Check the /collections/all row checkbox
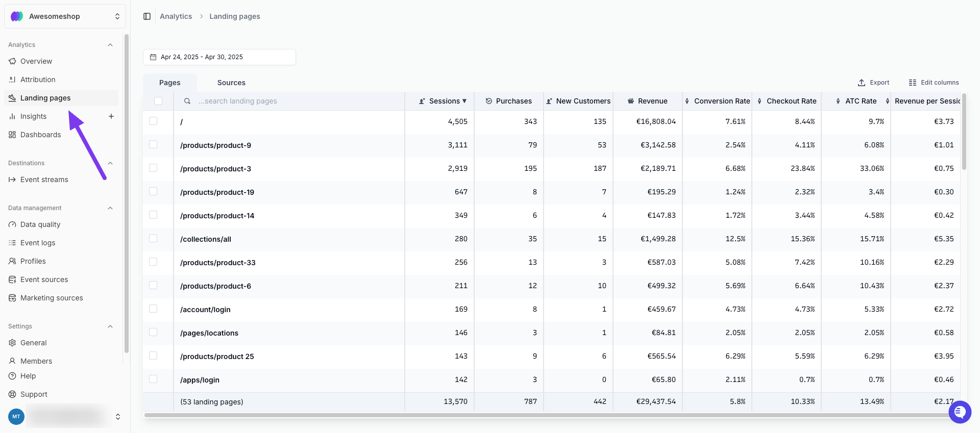980x433 pixels. [153, 238]
